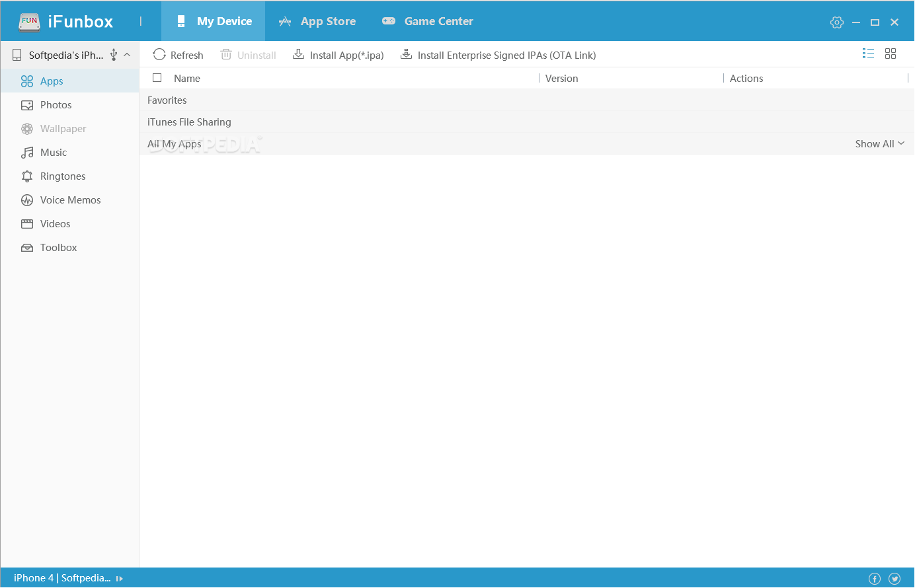Switch to list view layout
This screenshot has width=915, height=588.
[x=869, y=54]
